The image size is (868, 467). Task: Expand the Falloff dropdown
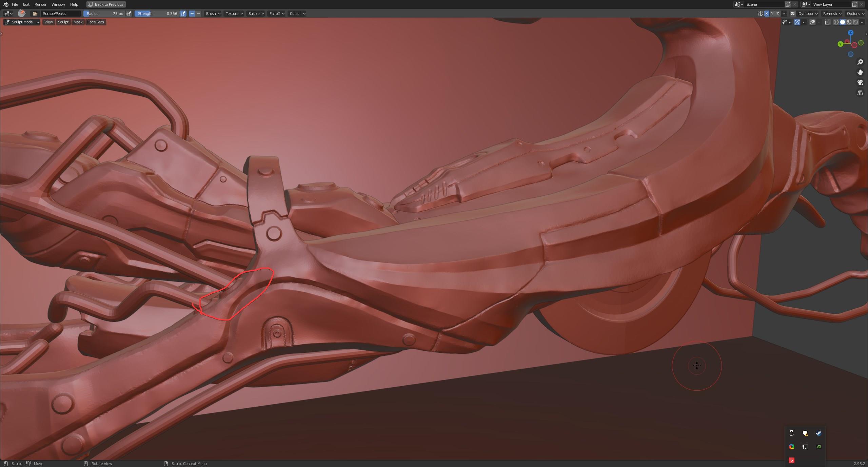click(277, 14)
